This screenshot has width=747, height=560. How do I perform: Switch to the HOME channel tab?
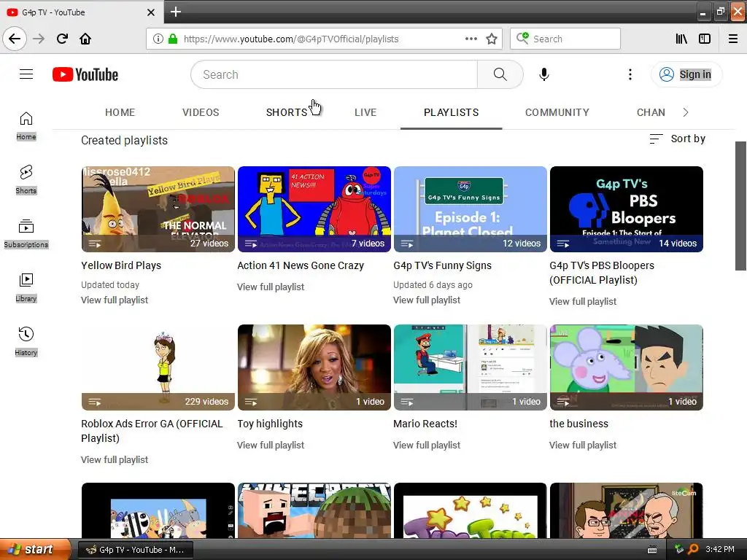tap(120, 112)
